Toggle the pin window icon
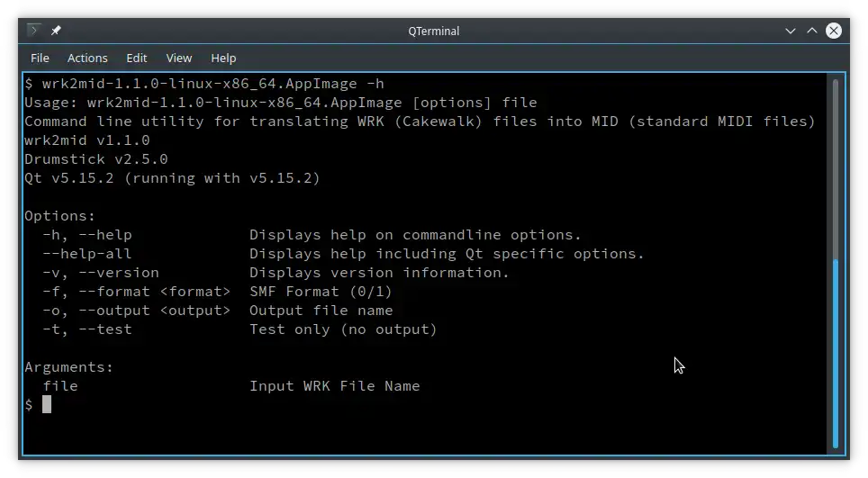The height and width of the screenshot is (478, 868). click(56, 31)
